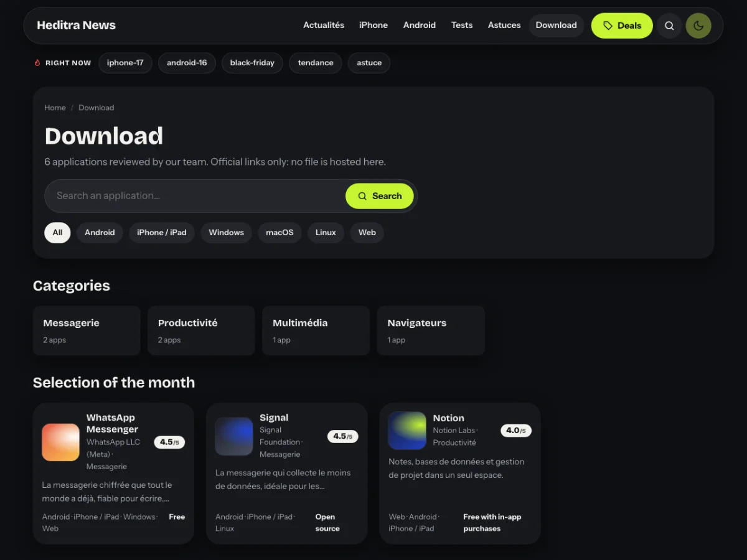Click the green Search button
The image size is (747, 560).
click(x=380, y=196)
